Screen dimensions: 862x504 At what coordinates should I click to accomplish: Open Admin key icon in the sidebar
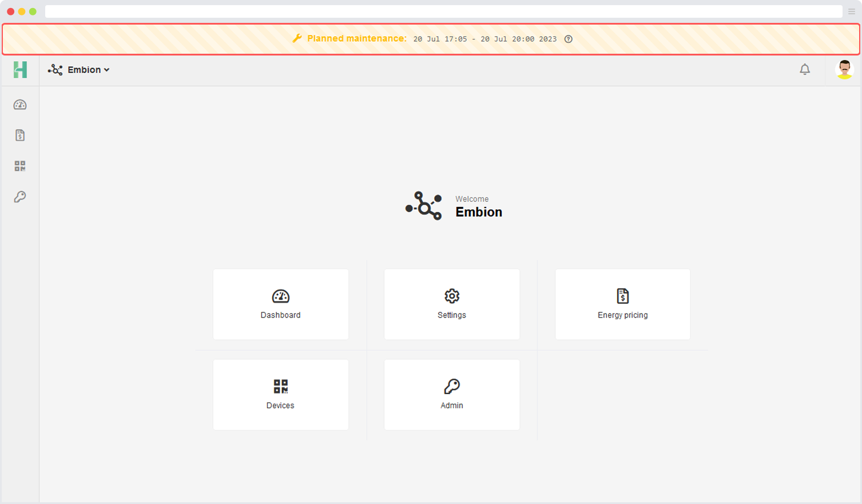pyautogui.click(x=20, y=197)
